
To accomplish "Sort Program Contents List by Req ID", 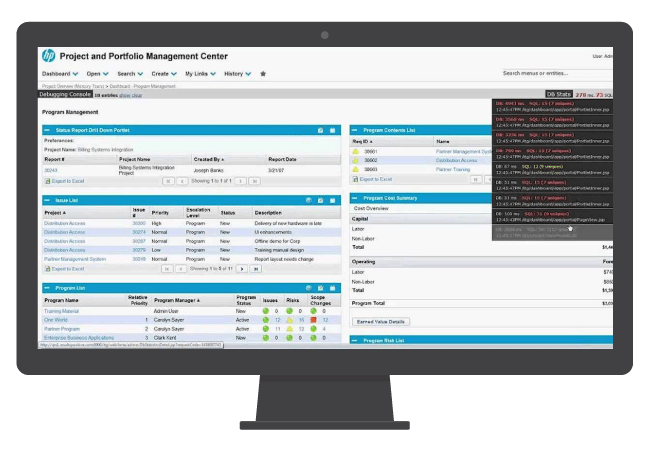I will pos(362,141).
